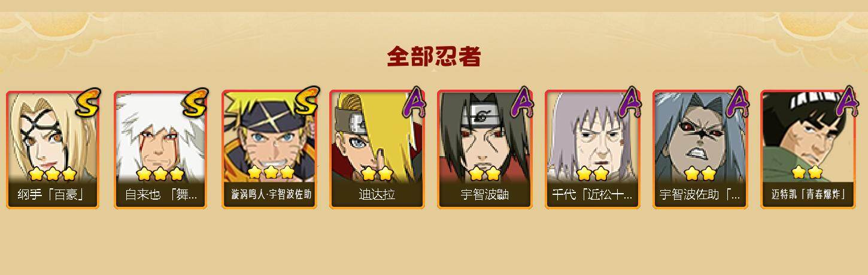This screenshot has height=275, width=868.
Task: Select the three-star rating on 自来也 card
Action: pyautogui.click(x=160, y=173)
